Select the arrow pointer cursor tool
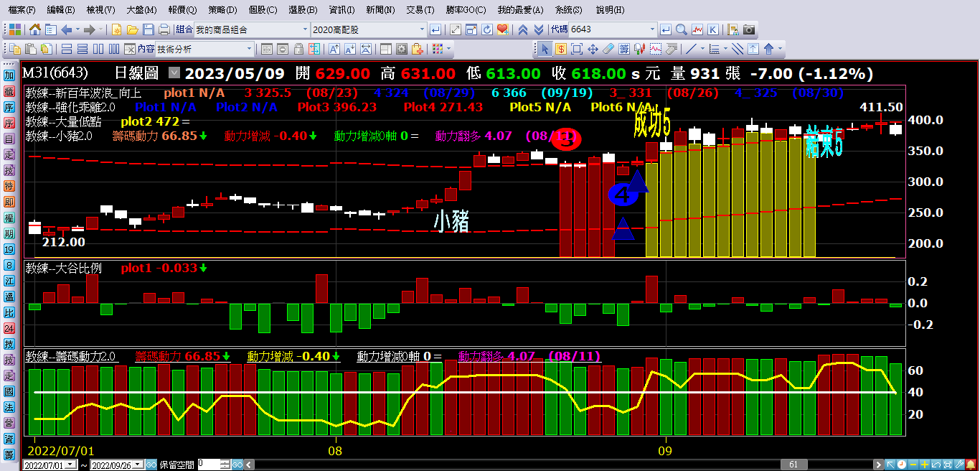The height and width of the screenshot is (471, 980). [545, 49]
